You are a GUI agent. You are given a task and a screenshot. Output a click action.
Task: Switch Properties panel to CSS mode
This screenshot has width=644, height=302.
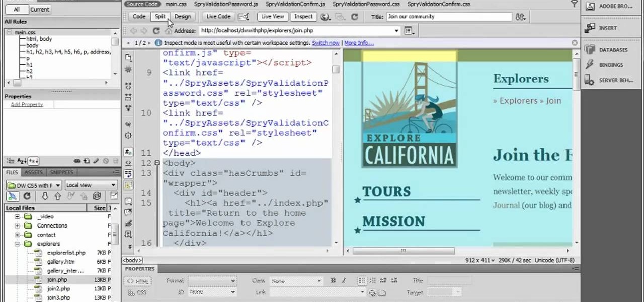coord(137,292)
